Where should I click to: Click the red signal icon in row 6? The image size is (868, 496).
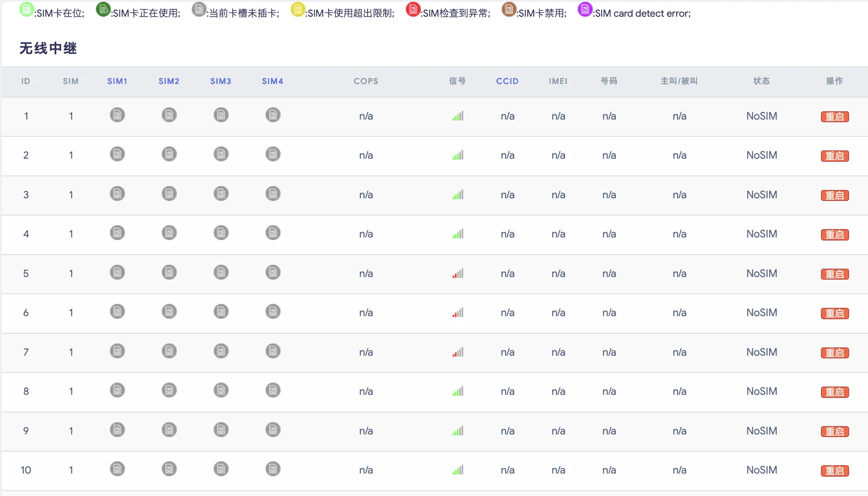[x=458, y=313]
